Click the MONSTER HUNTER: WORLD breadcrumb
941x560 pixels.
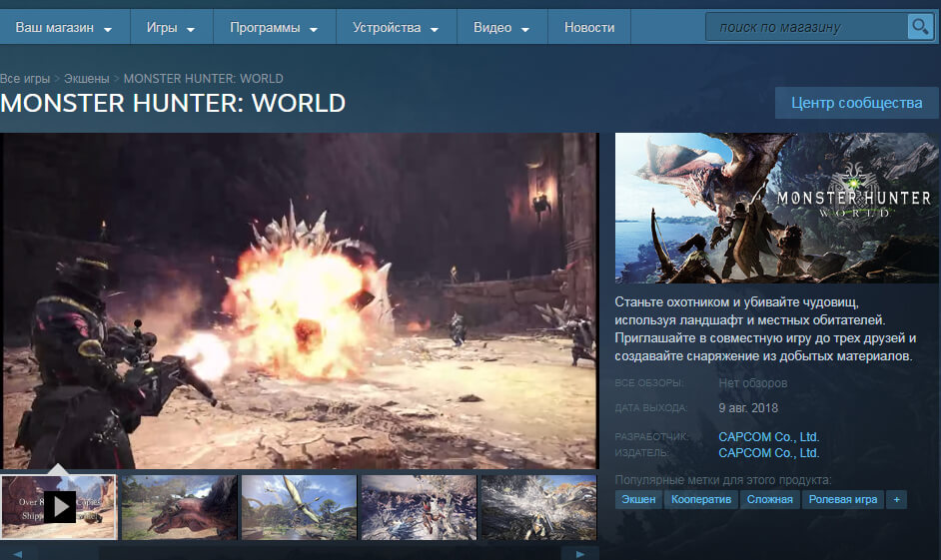tap(204, 79)
